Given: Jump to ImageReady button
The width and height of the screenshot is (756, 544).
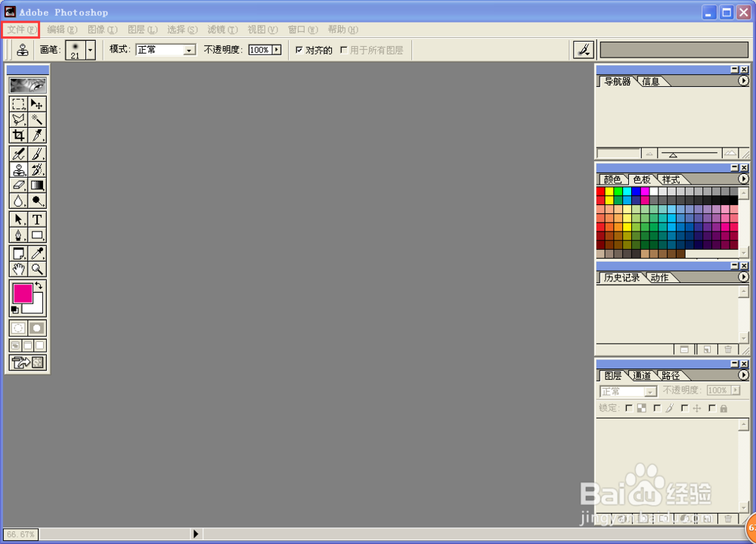Looking at the screenshot, I should 28,362.
